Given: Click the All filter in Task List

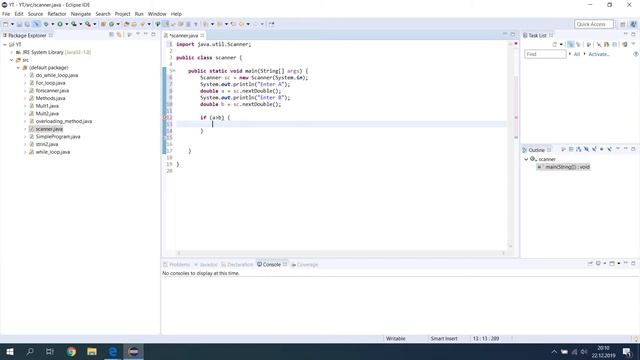Looking at the screenshot, I should tap(577, 54).
